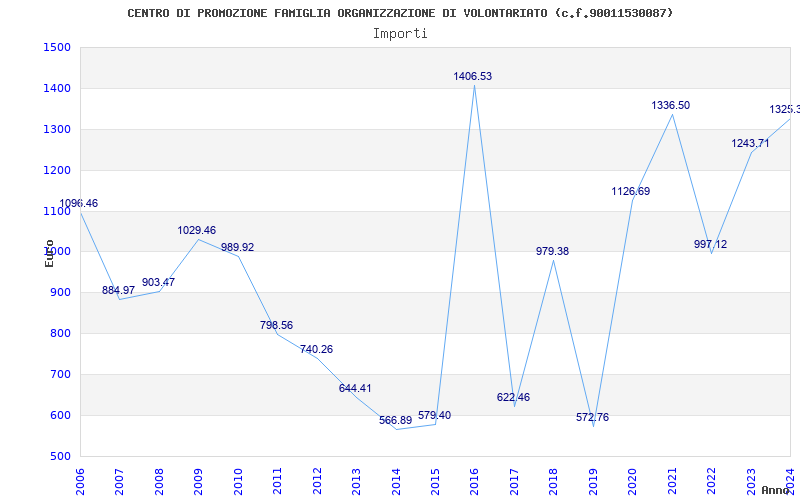The image size is (800, 500).
Task: Click the 884.97 data label
Action: click(x=118, y=290)
